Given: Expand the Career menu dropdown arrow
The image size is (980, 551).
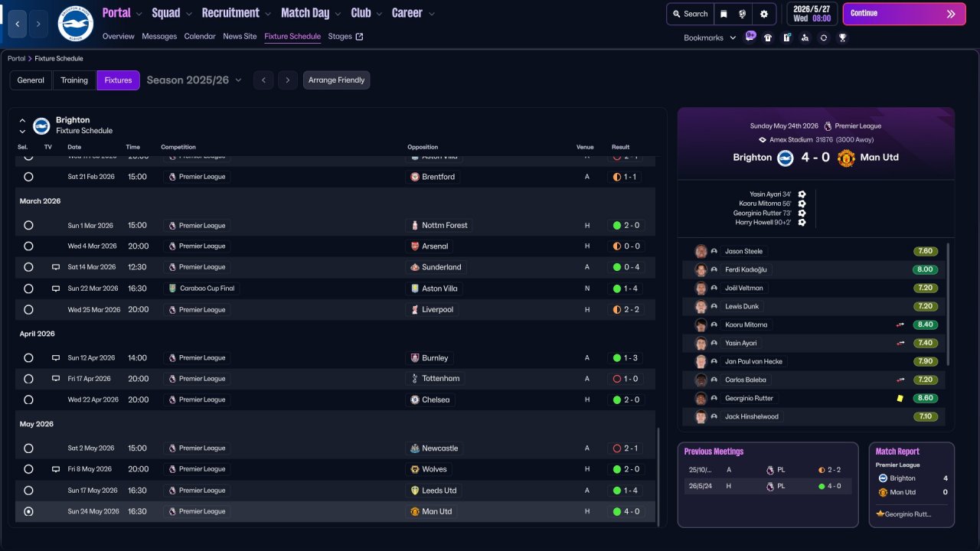Looking at the screenshot, I should [432, 14].
